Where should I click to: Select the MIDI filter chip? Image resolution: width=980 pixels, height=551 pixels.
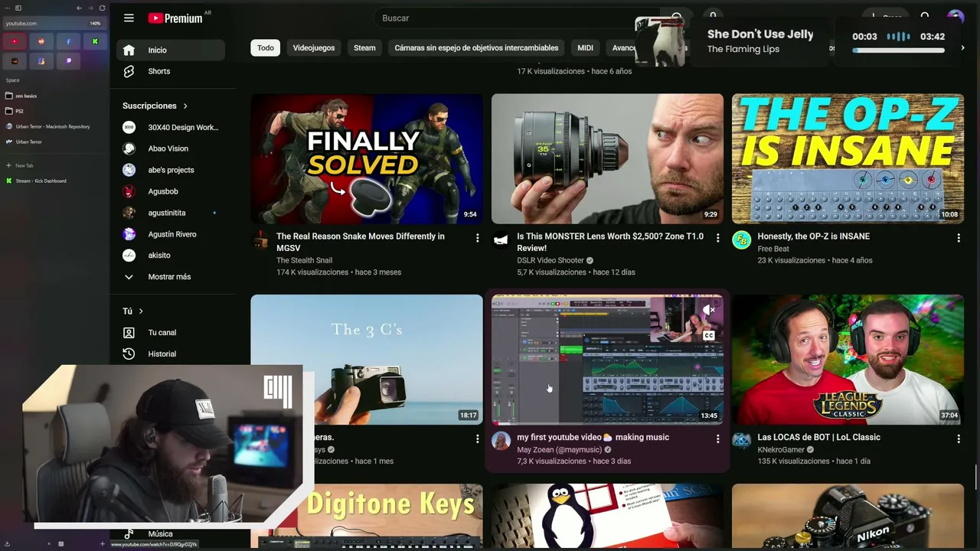[x=585, y=47]
